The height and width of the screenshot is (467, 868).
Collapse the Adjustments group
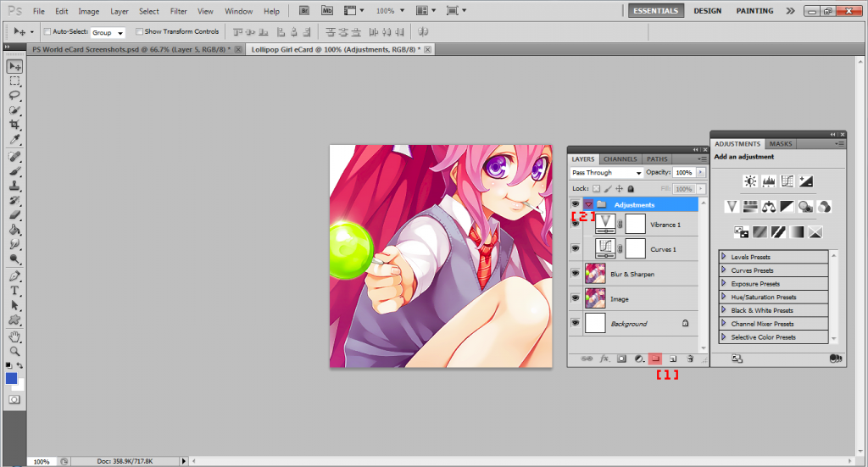click(x=588, y=204)
